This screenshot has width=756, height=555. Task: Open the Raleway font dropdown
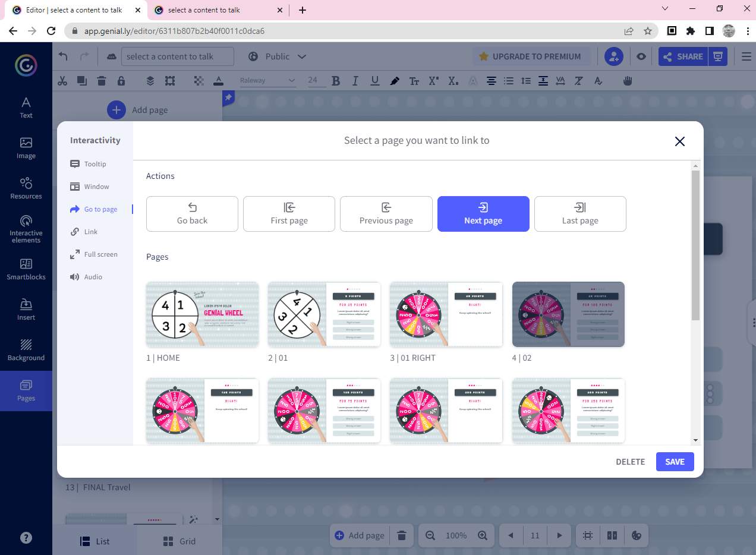coord(267,81)
